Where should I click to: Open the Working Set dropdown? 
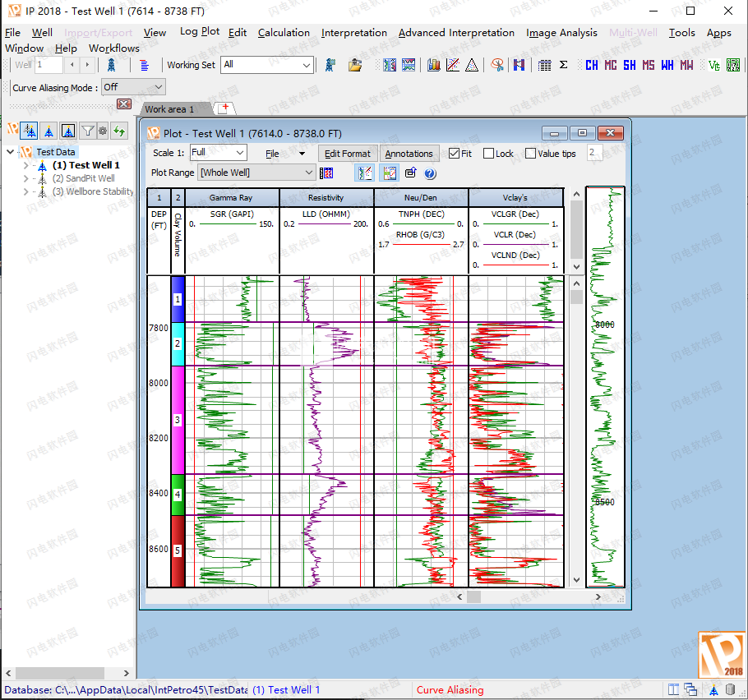point(266,65)
